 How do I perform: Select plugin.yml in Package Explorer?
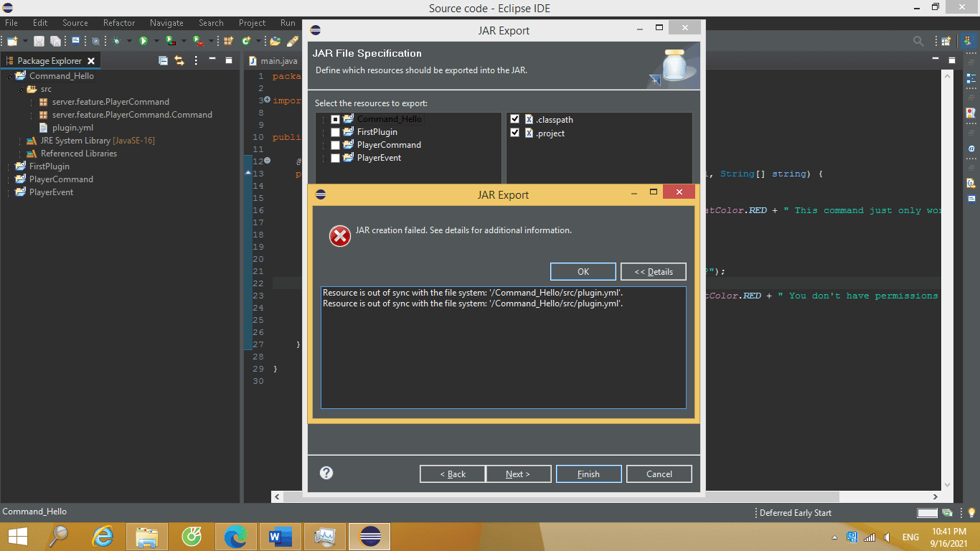coord(72,128)
